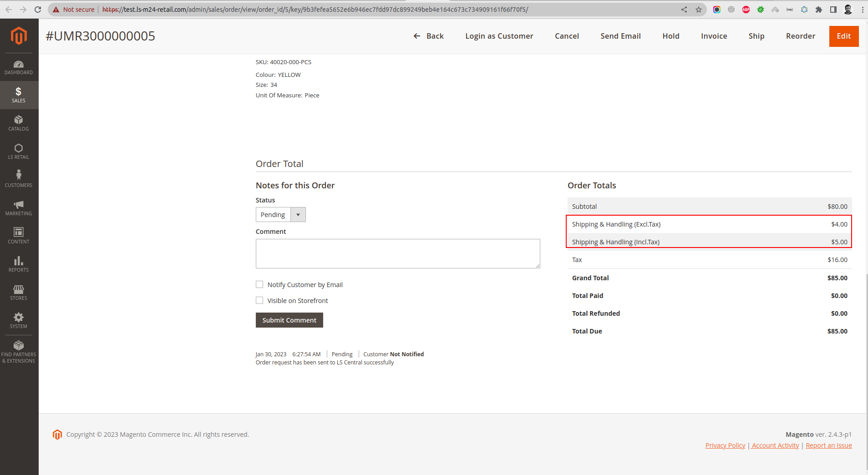Enable Notify Customer by Email checkbox
Viewport: 868px width, 475px height.
click(x=259, y=285)
